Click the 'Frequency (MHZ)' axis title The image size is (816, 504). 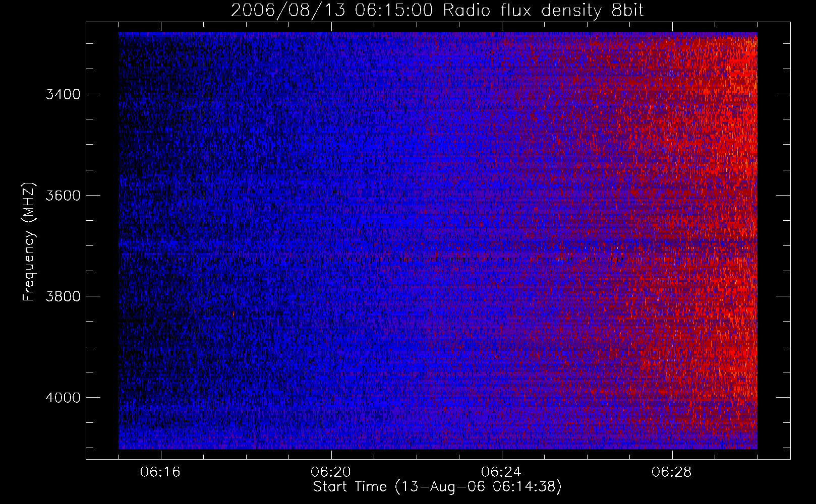pyautogui.click(x=29, y=242)
